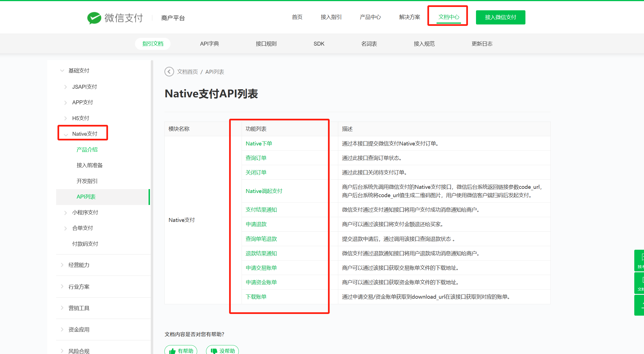Click the 接入微信支付 green button
The width and height of the screenshot is (644, 354).
click(x=500, y=17)
